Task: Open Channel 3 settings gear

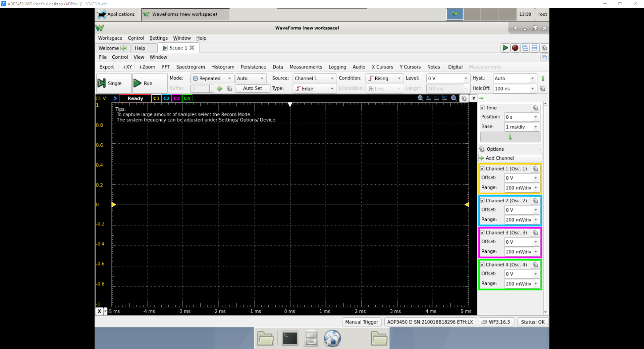Action: tap(535, 233)
